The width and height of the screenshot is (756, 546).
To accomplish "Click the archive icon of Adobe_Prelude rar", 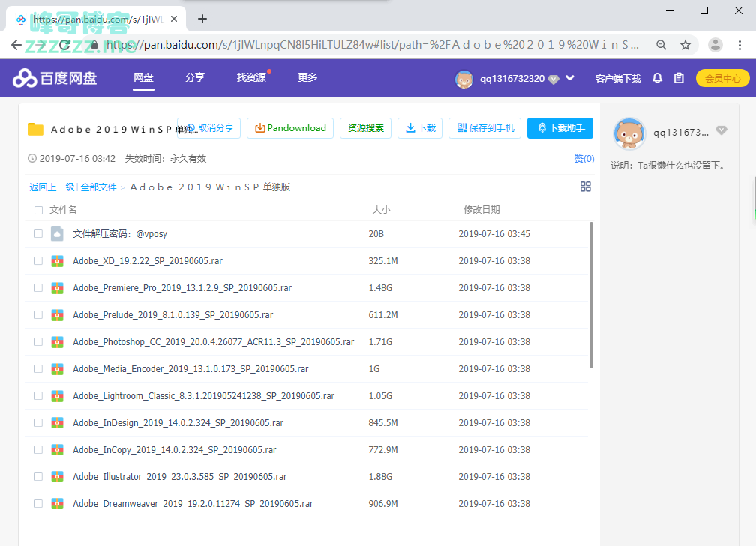I will point(57,315).
